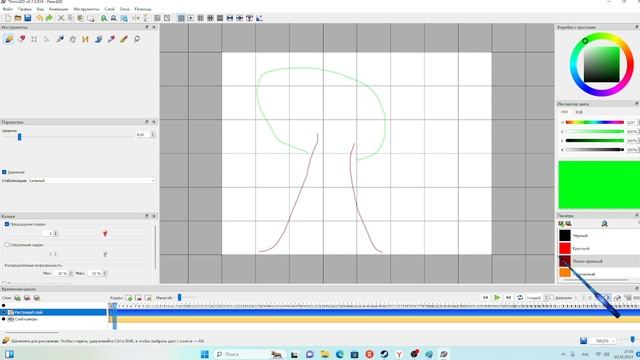This screenshot has width=640, height=360.
Task: Click the New document toolbar icon
Action: point(8,18)
